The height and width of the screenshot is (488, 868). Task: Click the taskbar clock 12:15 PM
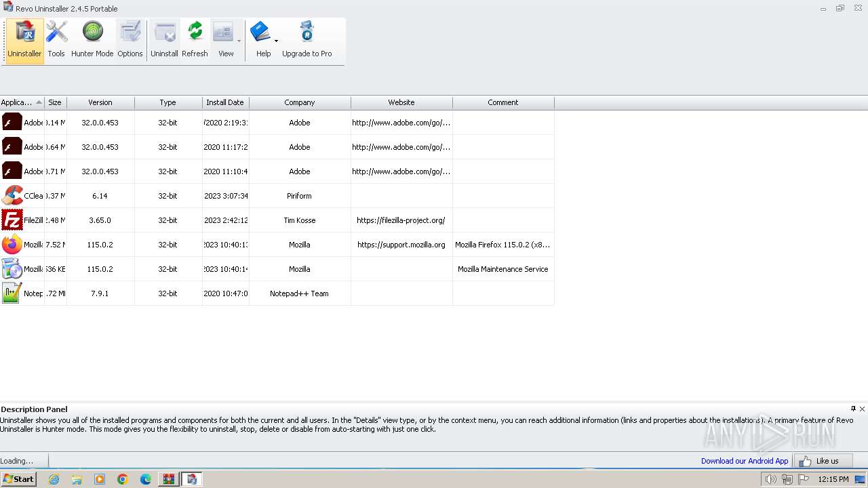point(833,479)
